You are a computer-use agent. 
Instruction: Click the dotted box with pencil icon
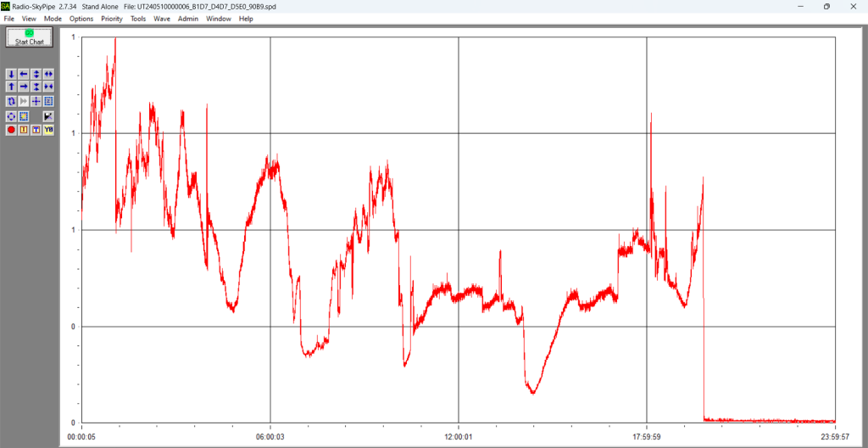click(x=24, y=116)
